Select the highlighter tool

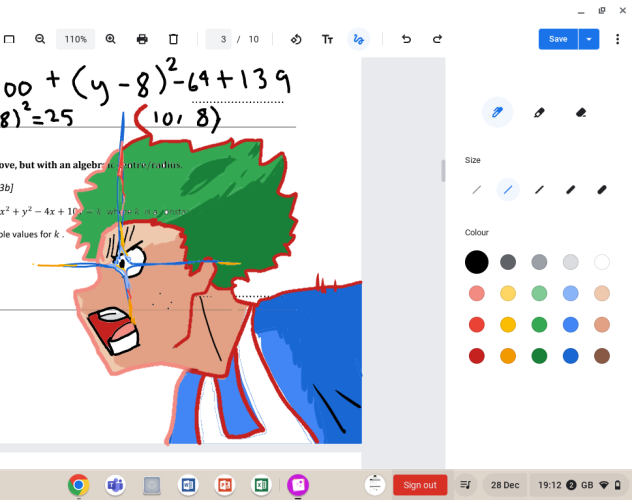(539, 112)
